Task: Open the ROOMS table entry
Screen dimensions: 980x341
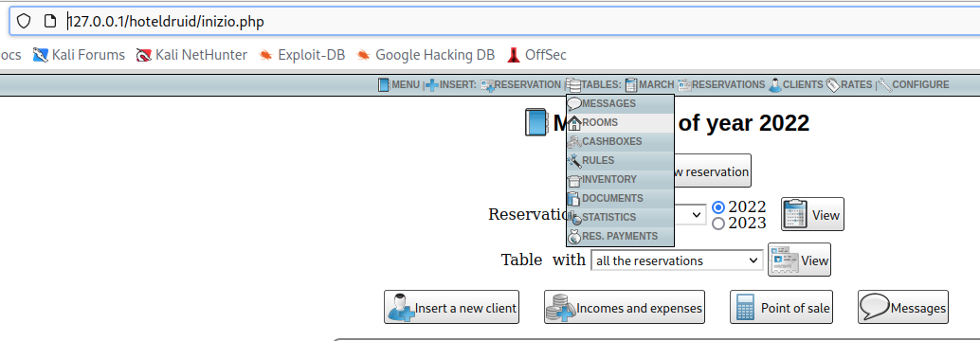Action: (620, 122)
